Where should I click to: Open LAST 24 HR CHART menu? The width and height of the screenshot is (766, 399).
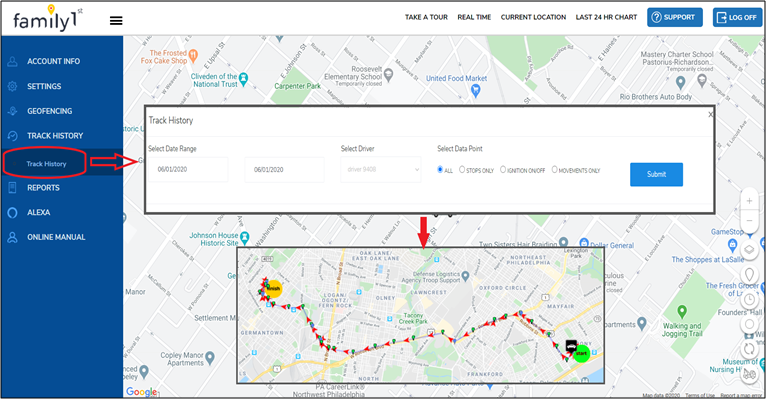[606, 17]
